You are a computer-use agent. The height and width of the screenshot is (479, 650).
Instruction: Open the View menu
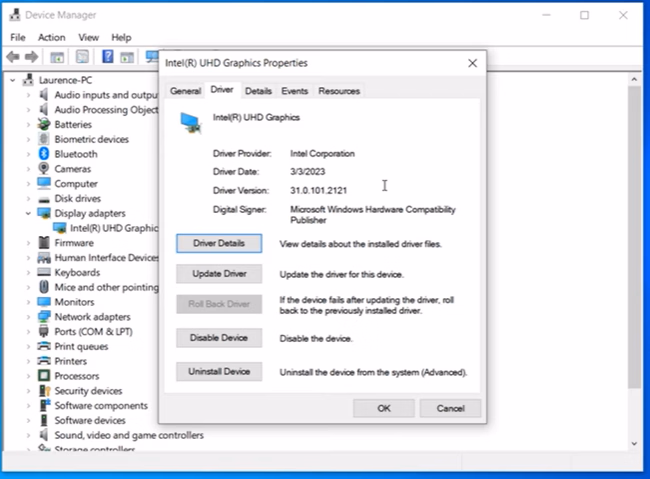pos(89,37)
